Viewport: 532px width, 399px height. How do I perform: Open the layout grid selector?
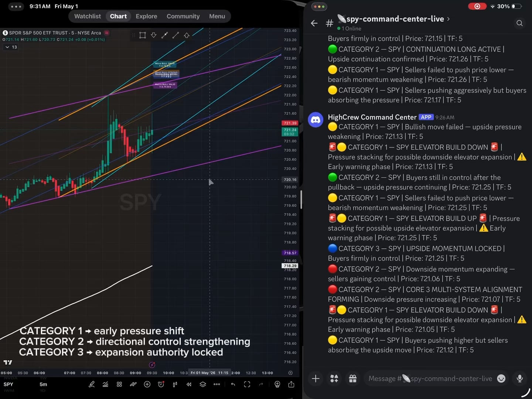pos(119,384)
